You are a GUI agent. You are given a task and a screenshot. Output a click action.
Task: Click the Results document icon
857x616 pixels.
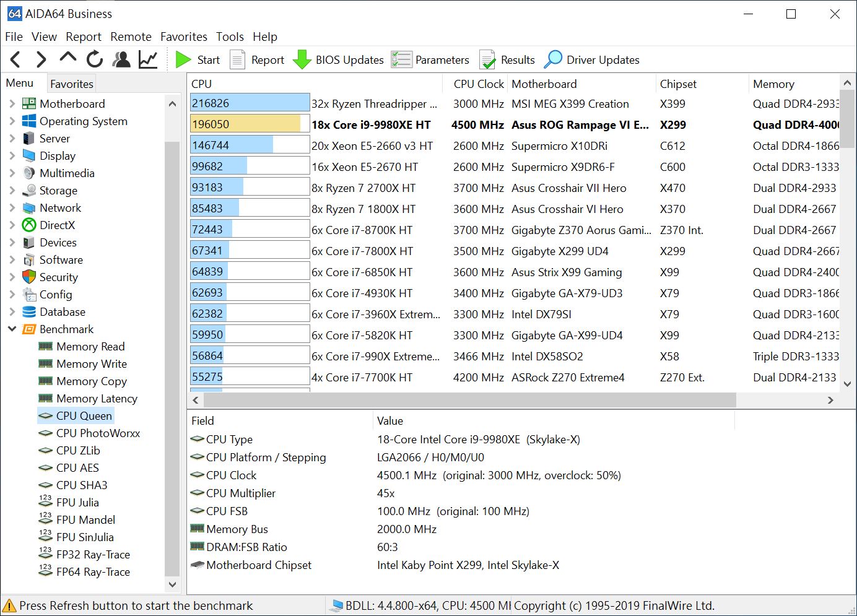pyautogui.click(x=487, y=59)
